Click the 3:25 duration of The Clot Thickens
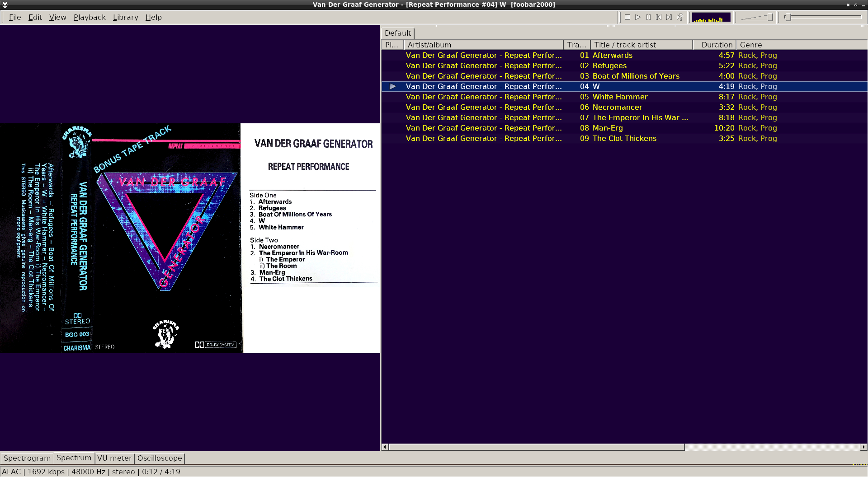 pos(726,138)
